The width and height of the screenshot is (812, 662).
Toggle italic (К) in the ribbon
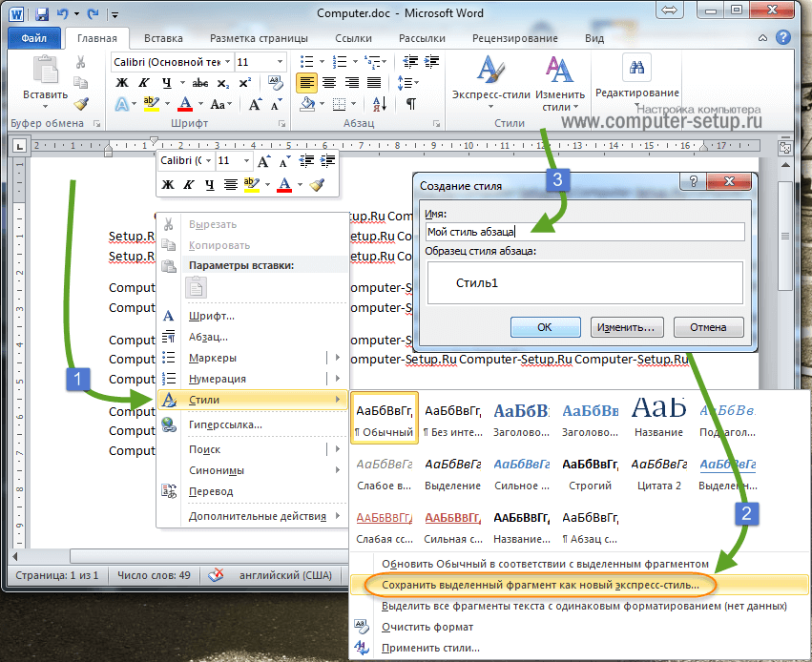pyautogui.click(x=141, y=83)
